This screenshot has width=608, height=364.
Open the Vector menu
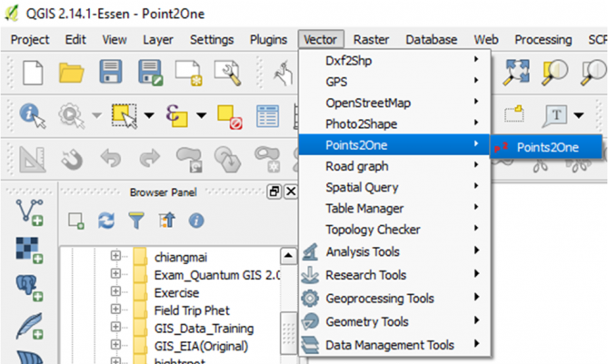coord(320,40)
